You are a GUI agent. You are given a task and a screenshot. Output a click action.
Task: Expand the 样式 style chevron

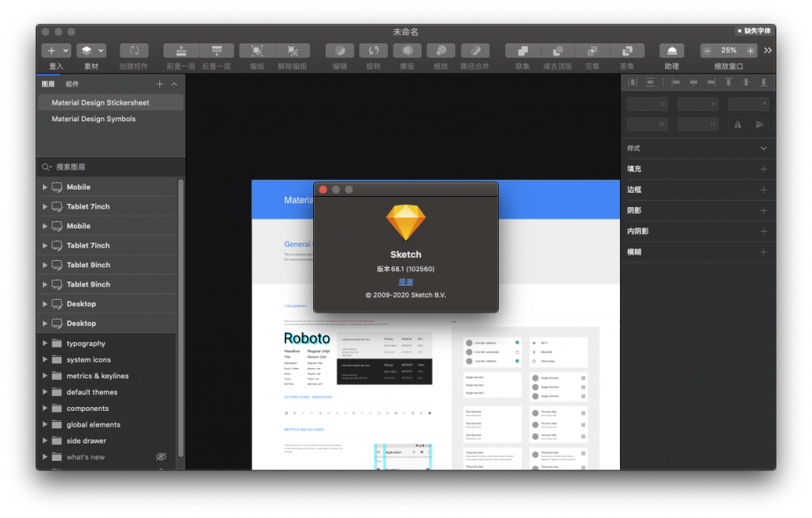(x=764, y=148)
